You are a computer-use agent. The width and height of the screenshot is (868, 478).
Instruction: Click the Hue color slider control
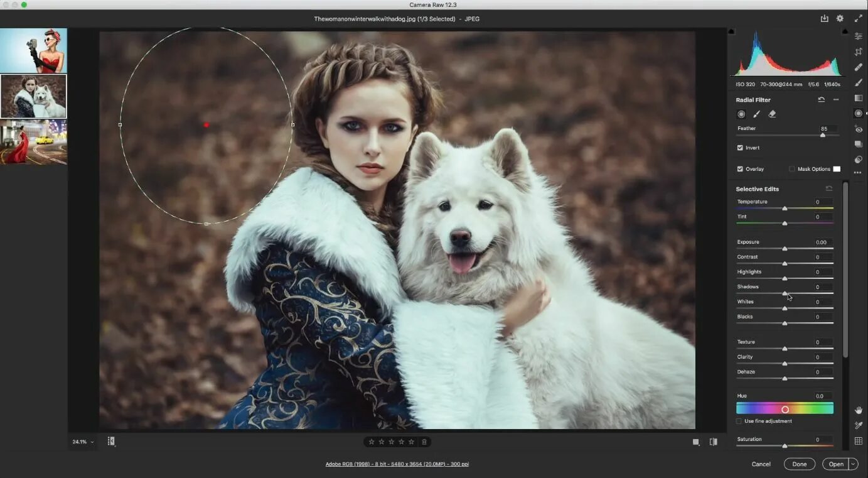785,409
